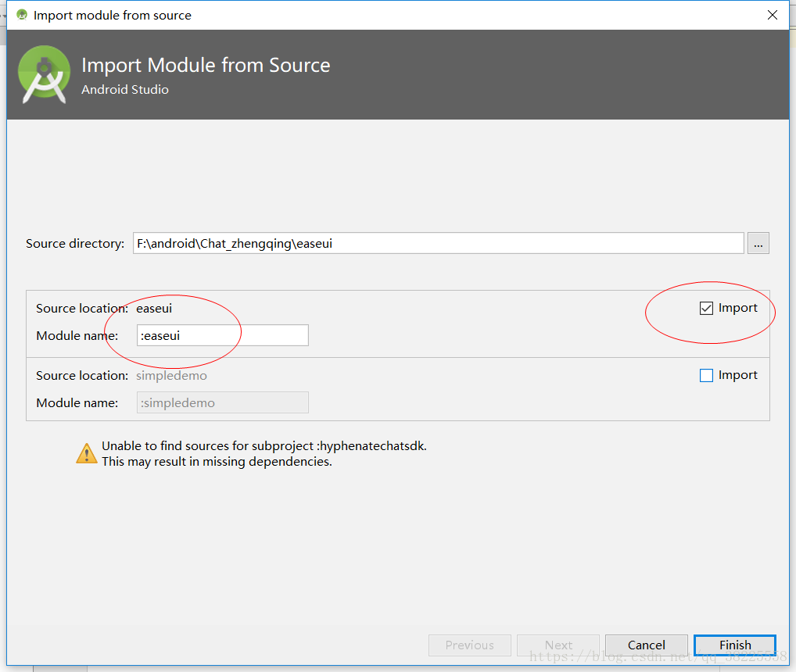The width and height of the screenshot is (796, 672).
Task: Click the Finish button
Action: [x=734, y=645]
